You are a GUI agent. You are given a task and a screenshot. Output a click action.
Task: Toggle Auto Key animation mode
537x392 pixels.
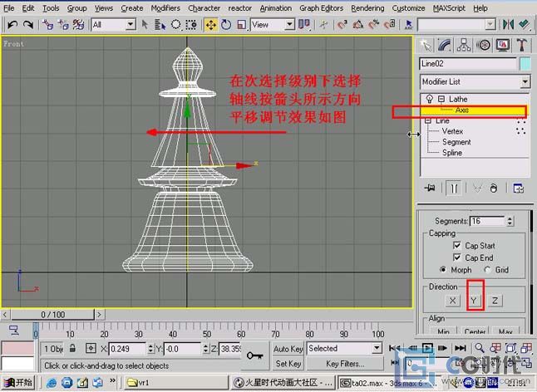coord(288,349)
